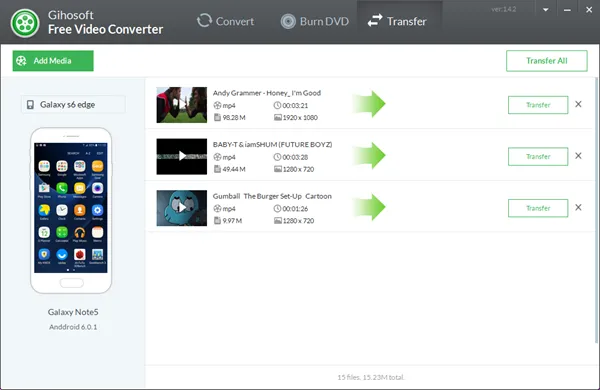Click the mp4 format icon for Andy Grammer
The image size is (600, 390).
point(217,105)
